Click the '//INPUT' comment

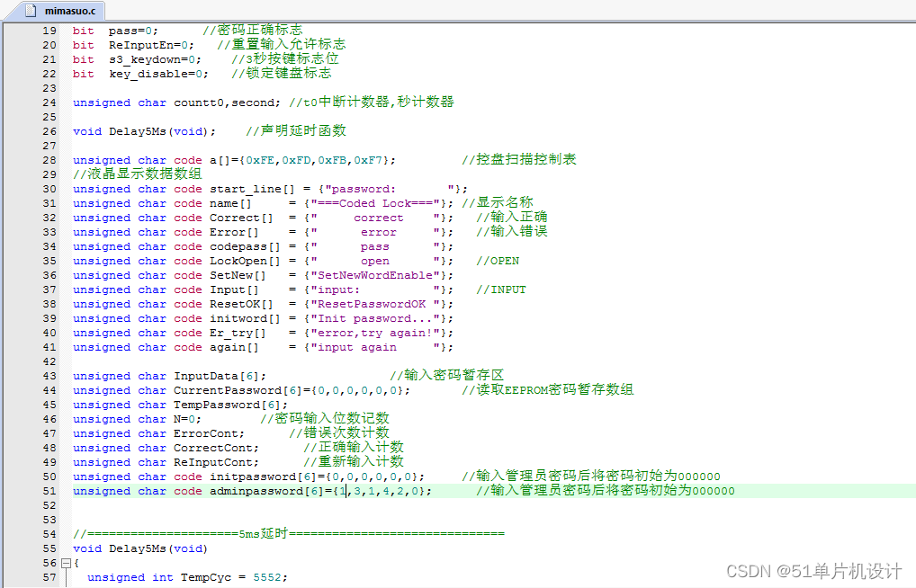501,290
